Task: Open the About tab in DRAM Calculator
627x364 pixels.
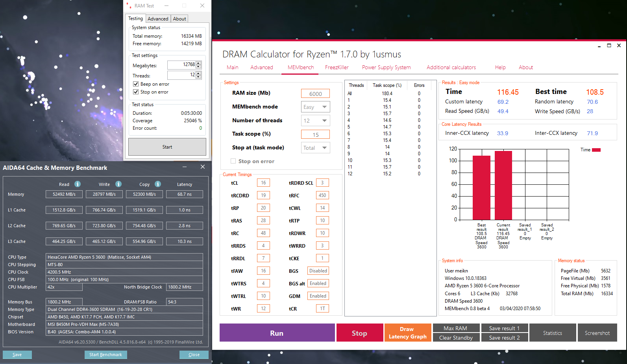Action: [526, 67]
